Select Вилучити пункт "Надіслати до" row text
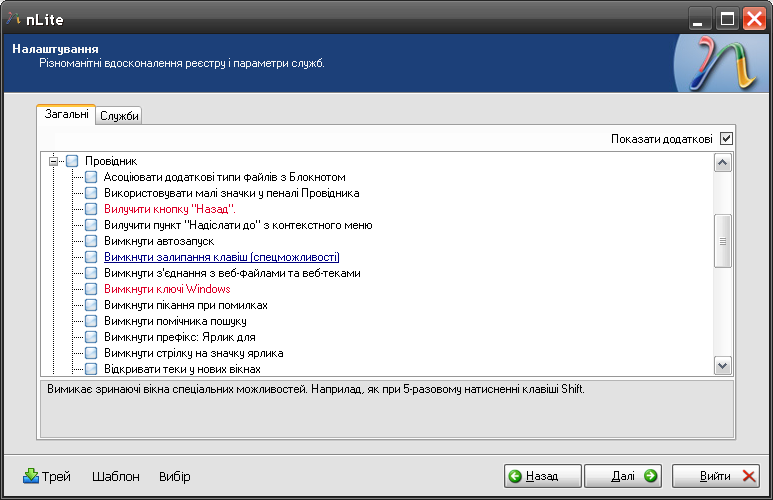 tap(238, 225)
